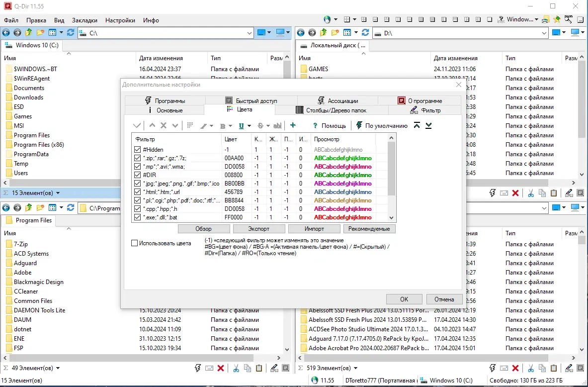Go back in the D:\ pane
Viewport: 588px width, 387px height.
301,33
